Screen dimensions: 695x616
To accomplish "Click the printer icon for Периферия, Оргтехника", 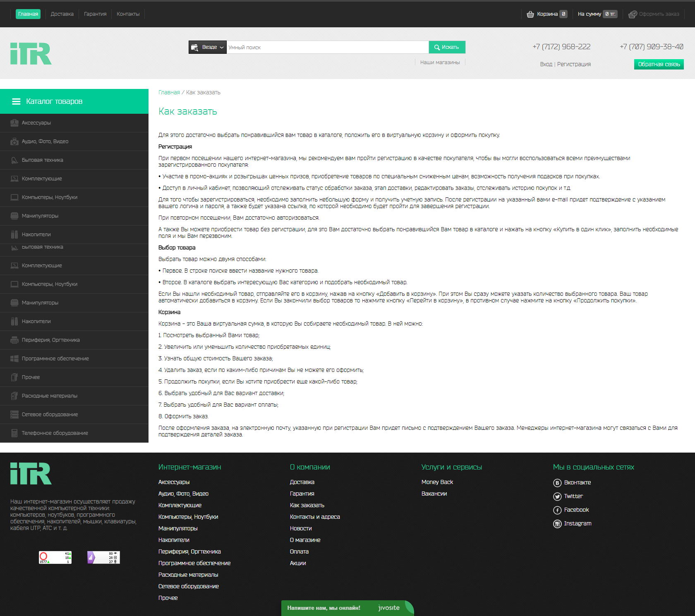I will [14, 340].
